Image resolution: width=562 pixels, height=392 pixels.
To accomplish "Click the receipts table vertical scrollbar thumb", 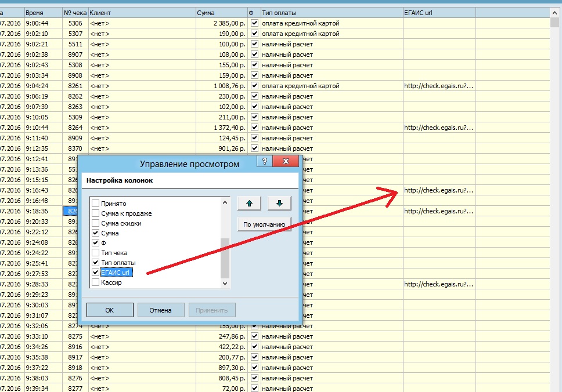I will (554, 23).
